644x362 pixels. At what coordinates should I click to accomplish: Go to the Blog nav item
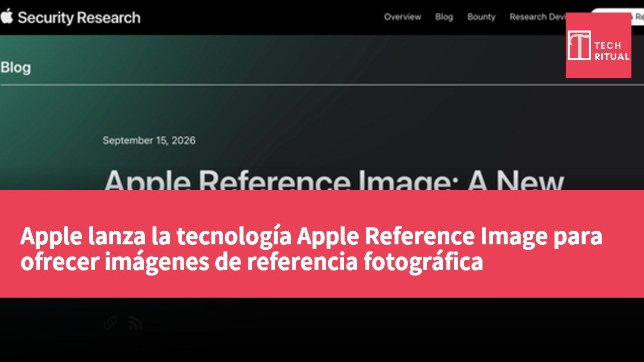(444, 17)
